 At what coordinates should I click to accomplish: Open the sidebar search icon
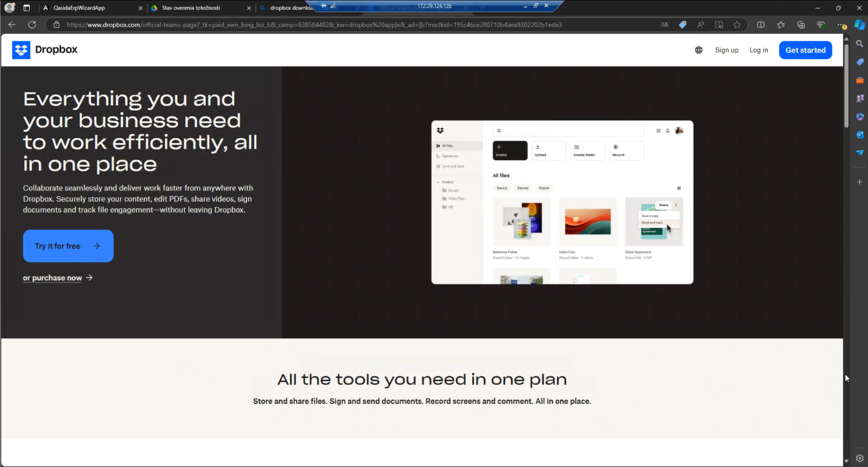point(859,44)
